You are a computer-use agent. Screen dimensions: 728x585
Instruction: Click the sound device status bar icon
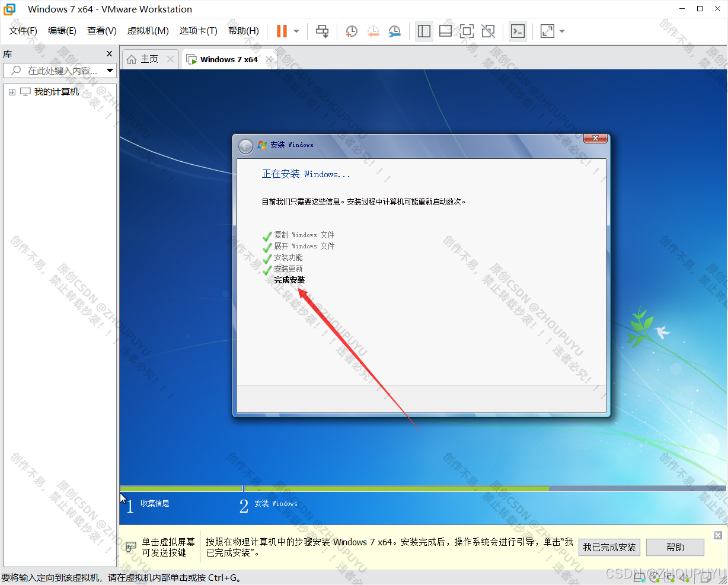pos(685,577)
